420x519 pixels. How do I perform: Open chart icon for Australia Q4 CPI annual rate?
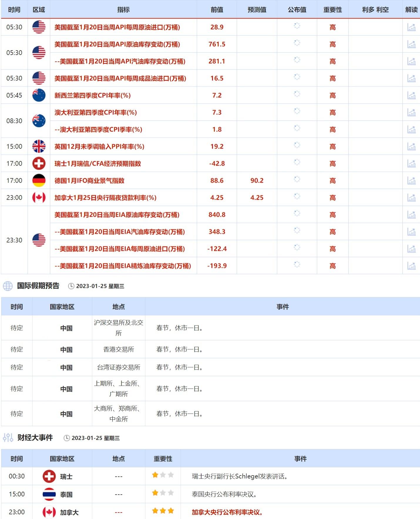(411, 112)
